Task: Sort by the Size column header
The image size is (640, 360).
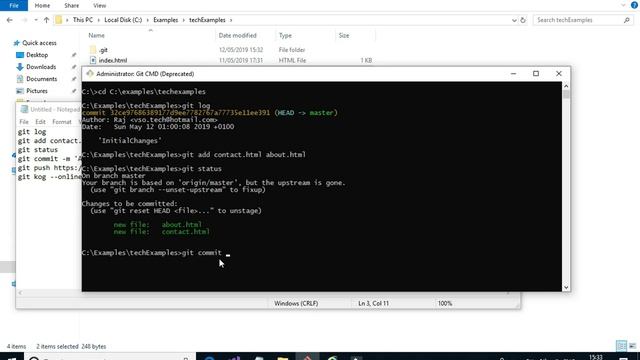Action: pos(344,36)
